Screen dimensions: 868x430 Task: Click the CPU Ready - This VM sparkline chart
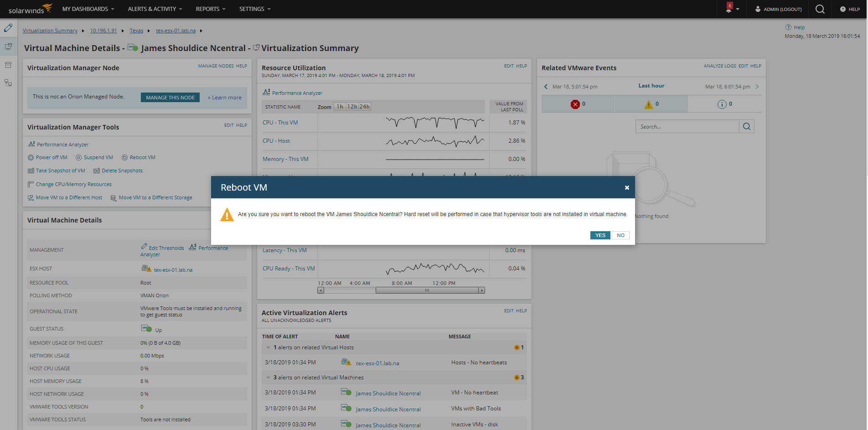point(435,269)
